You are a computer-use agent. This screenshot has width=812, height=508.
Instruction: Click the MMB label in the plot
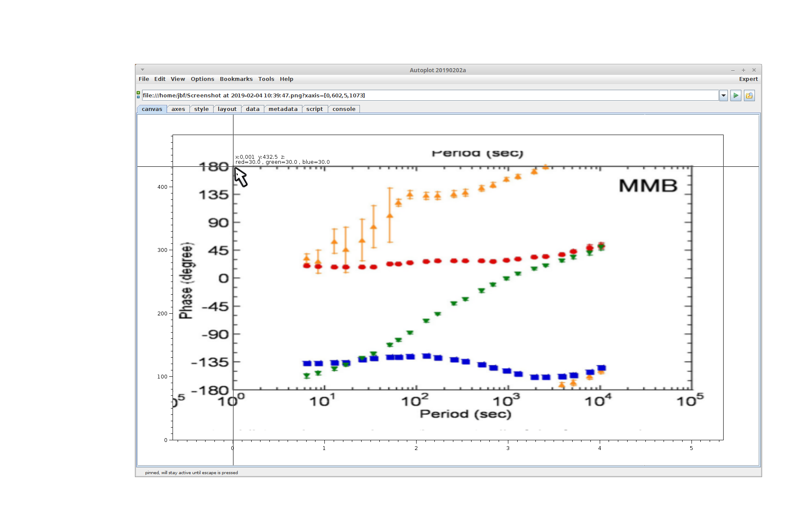click(x=648, y=186)
